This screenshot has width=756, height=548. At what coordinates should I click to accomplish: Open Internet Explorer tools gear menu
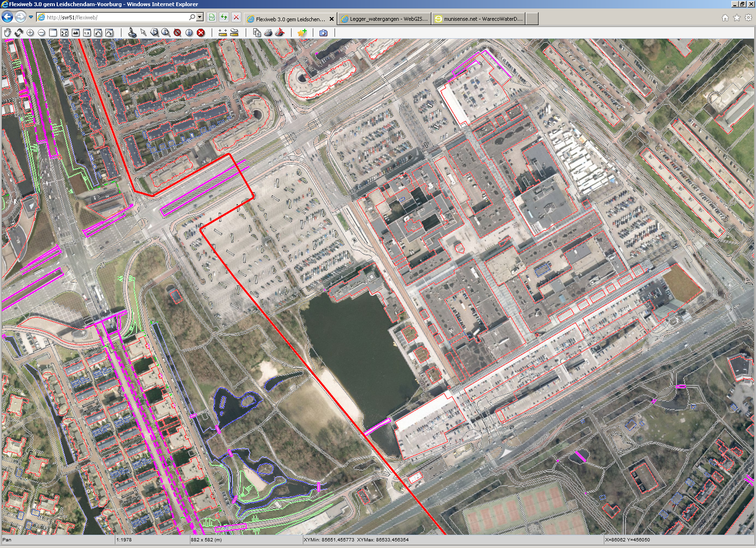coord(748,18)
